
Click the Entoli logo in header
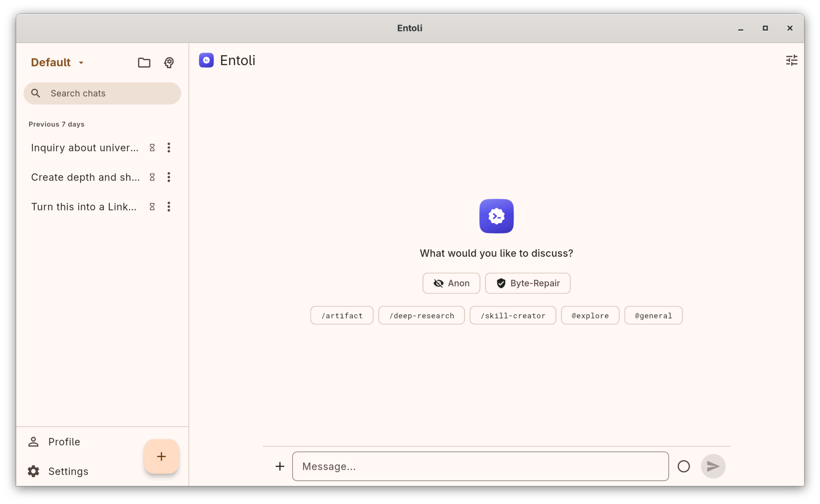pos(207,60)
